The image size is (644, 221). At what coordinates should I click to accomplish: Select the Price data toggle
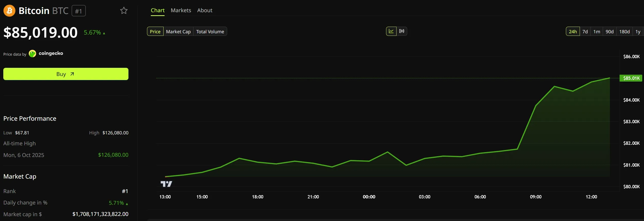click(x=155, y=31)
